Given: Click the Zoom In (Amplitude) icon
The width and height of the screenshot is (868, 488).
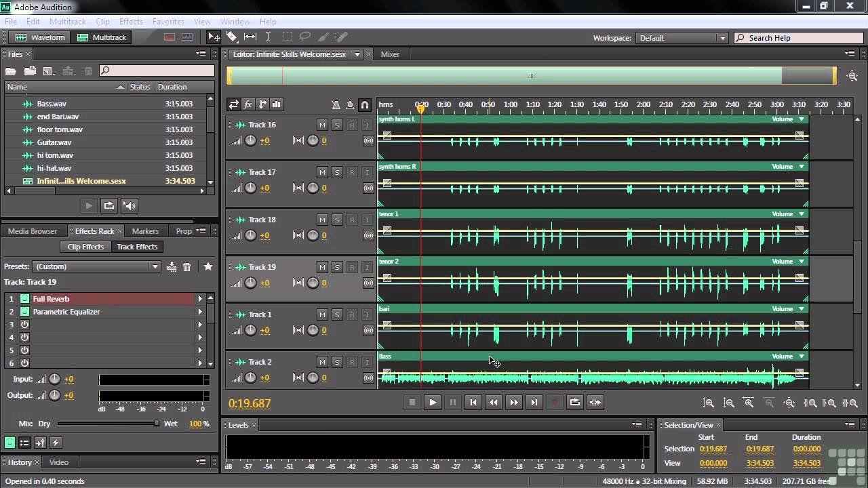Looking at the screenshot, I should (709, 403).
